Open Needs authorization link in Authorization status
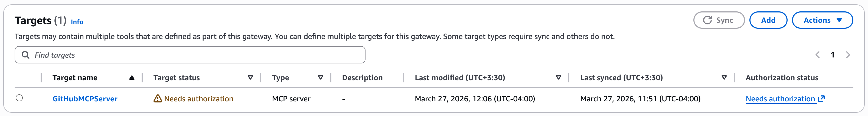 point(780,99)
